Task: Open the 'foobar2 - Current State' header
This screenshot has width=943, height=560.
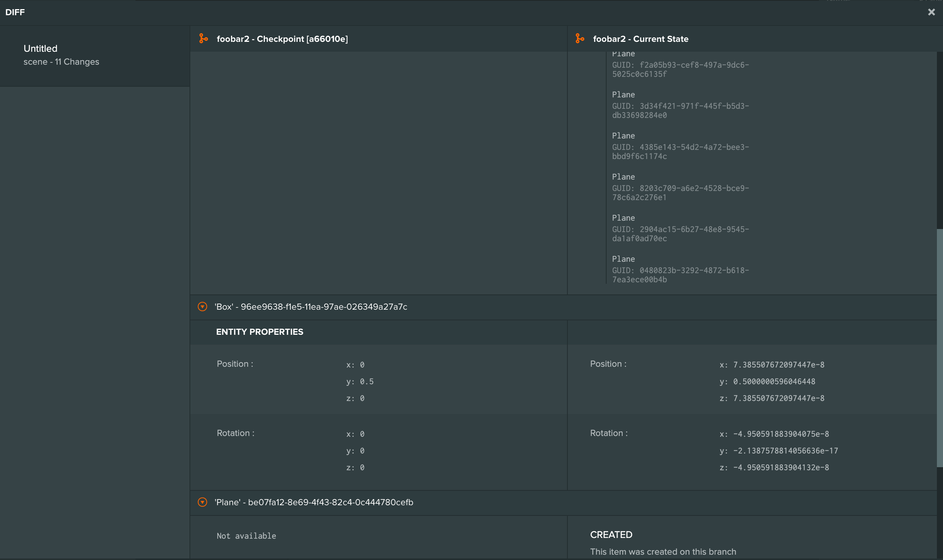Action: 640,38
